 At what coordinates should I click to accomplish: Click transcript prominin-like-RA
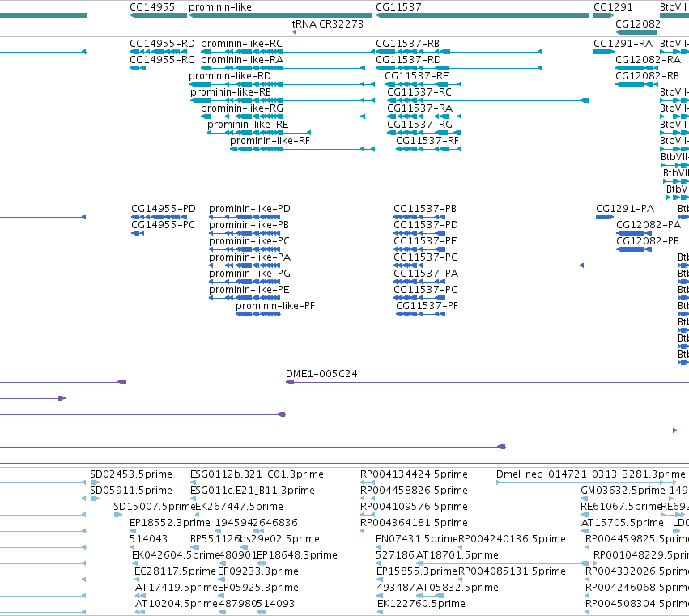[283, 68]
